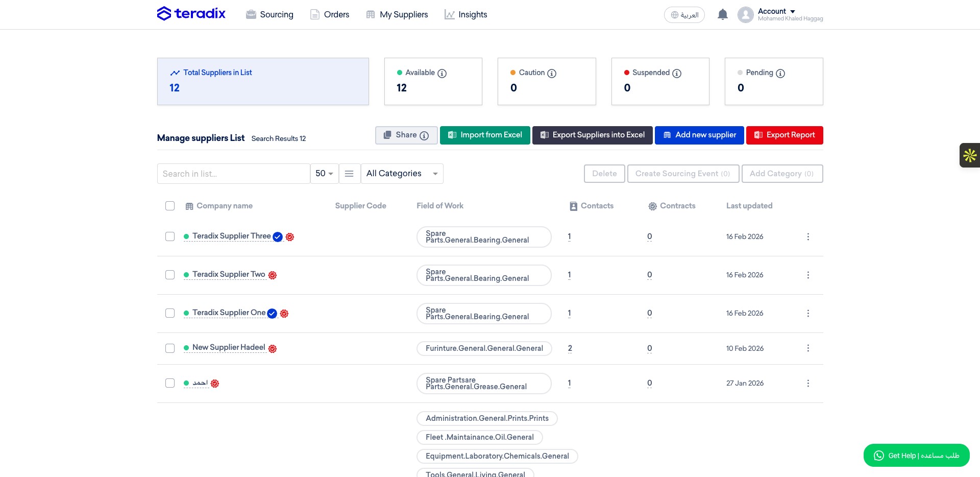Viewport: 980px width, 477px height.
Task: Check the احمد supplier row
Action: click(170, 383)
